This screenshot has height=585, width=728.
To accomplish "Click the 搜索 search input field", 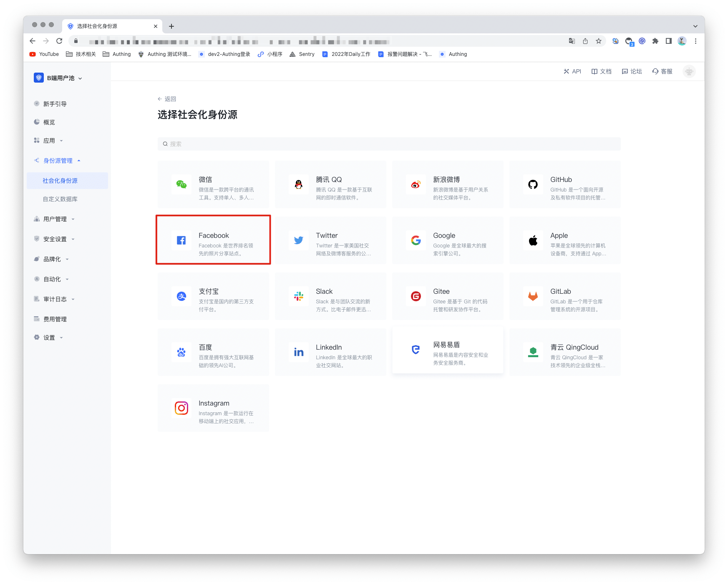I will (389, 144).
